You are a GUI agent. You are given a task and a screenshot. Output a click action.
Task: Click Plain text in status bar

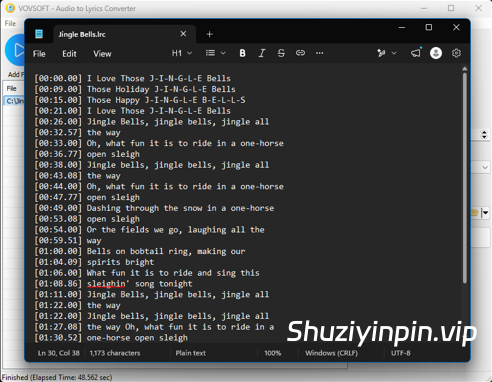tap(190, 353)
